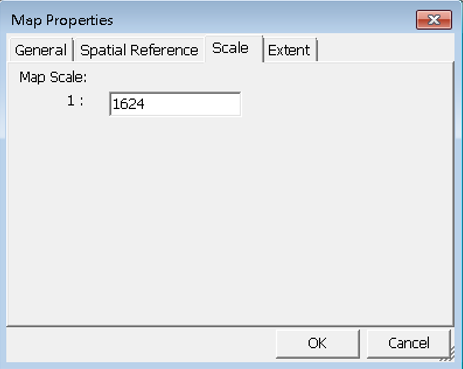Image resolution: width=463 pixels, height=369 pixels.
Task: Click the empty strip left of OK button
Action: (x=141, y=344)
